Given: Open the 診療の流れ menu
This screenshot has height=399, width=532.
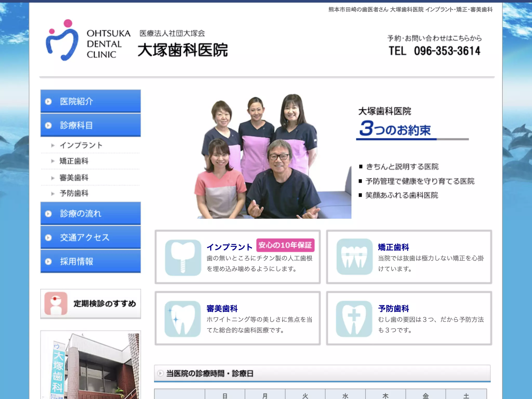Looking at the screenshot, I should click(91, 214).
